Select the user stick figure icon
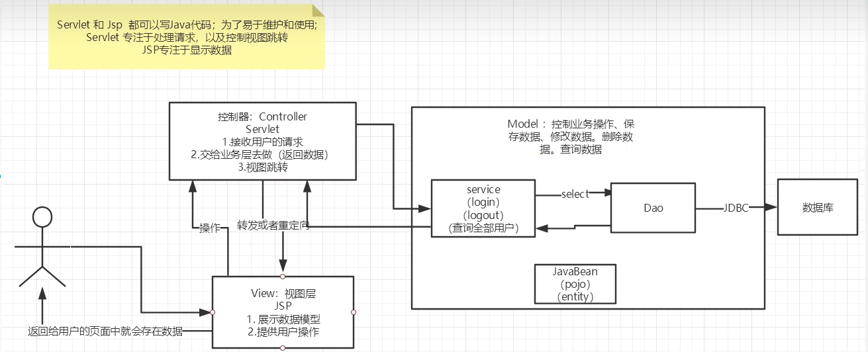Image resolution: width=868 pixels, height=352 pixels. (x=42, y=246)
